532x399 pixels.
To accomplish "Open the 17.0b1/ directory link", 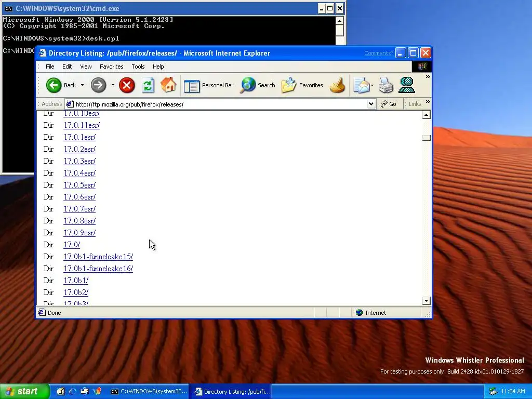I will (76, 281).
